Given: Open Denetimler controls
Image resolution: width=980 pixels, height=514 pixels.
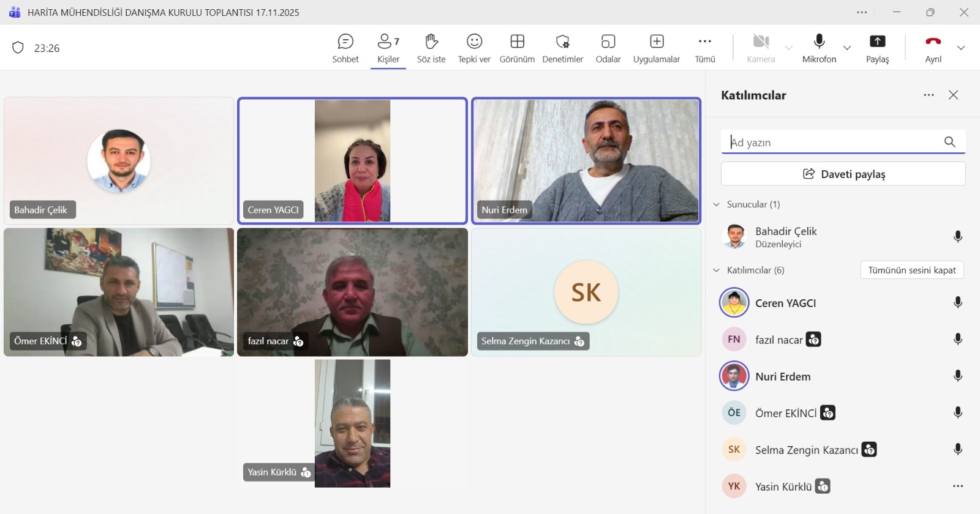Looking at the screenshot, I should click(x=562, y=48).
